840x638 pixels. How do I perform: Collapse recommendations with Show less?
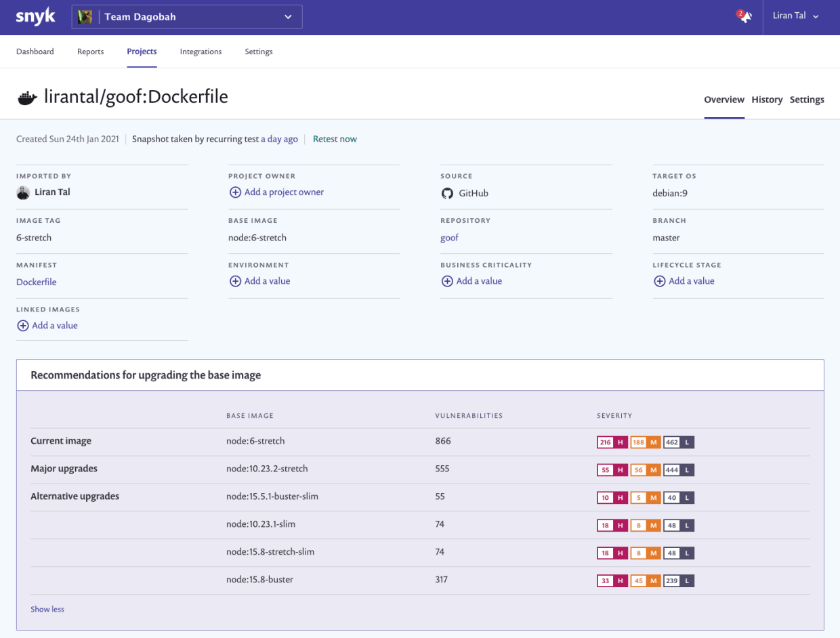[x=47, y=610]
